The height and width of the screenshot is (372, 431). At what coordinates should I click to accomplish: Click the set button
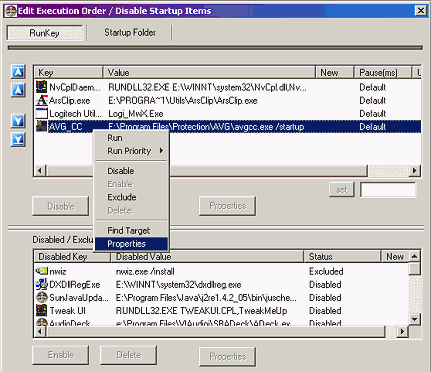pyautogui.click(x=342, y=189)
